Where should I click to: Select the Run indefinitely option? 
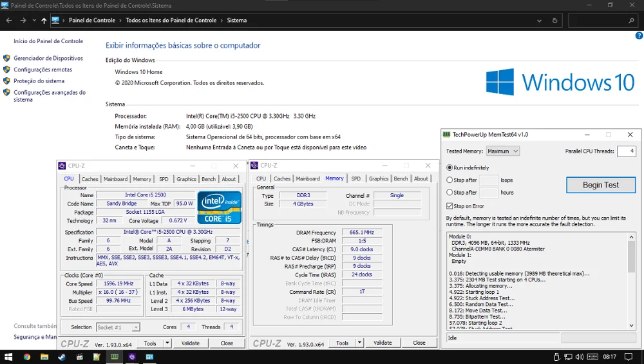click(450, 168)
